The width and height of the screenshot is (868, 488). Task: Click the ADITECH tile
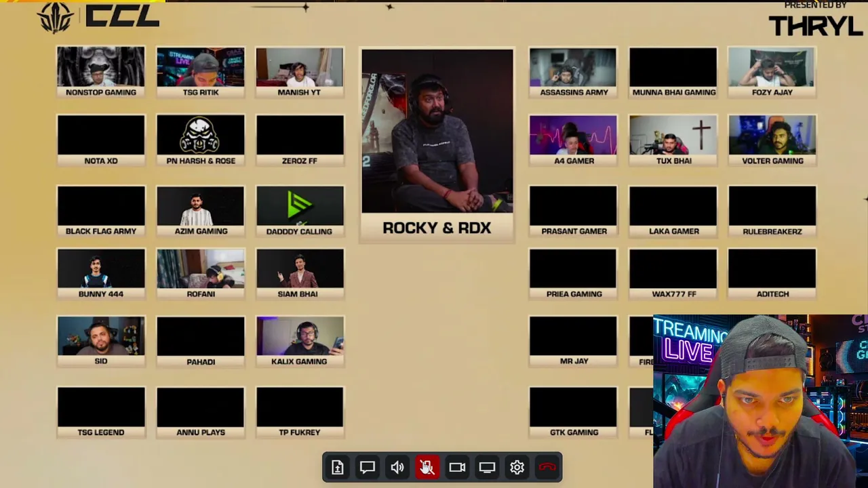[x=772, y=274]
